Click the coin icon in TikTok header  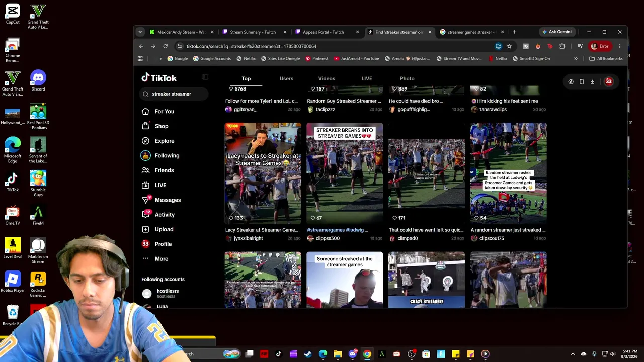coord(571,81)
